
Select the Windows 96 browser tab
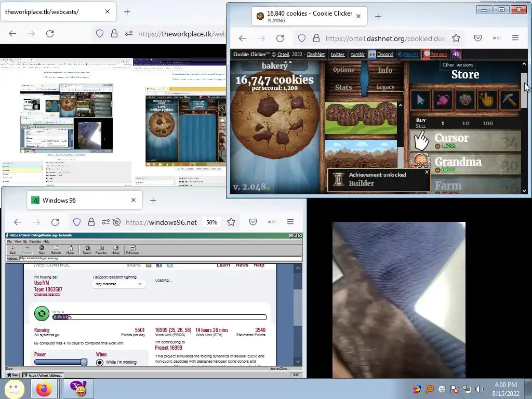[x=84, y=200]
